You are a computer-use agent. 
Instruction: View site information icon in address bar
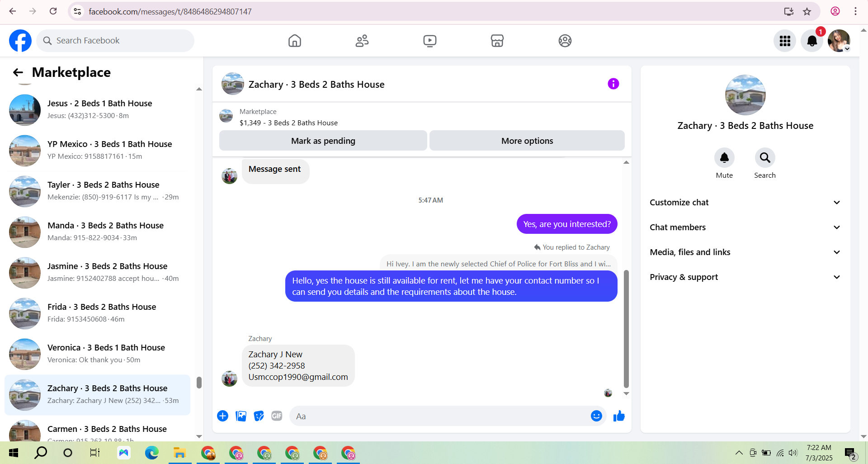pos(77,11)
